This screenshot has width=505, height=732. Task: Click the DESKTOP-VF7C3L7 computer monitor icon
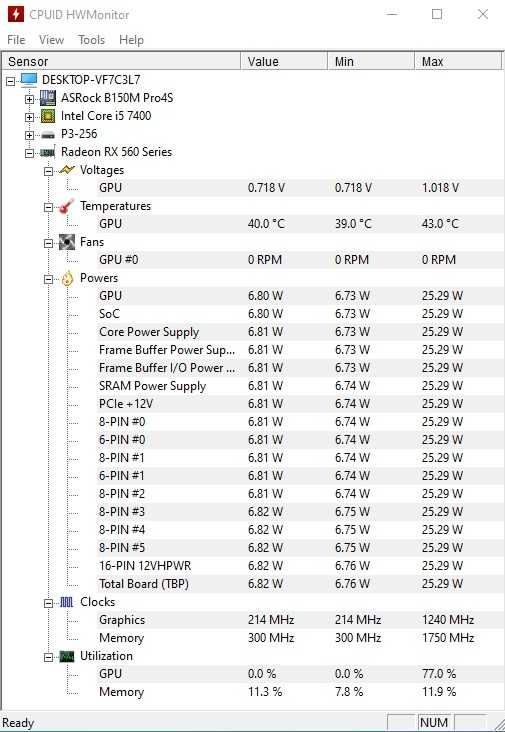(x=29, y=80)
